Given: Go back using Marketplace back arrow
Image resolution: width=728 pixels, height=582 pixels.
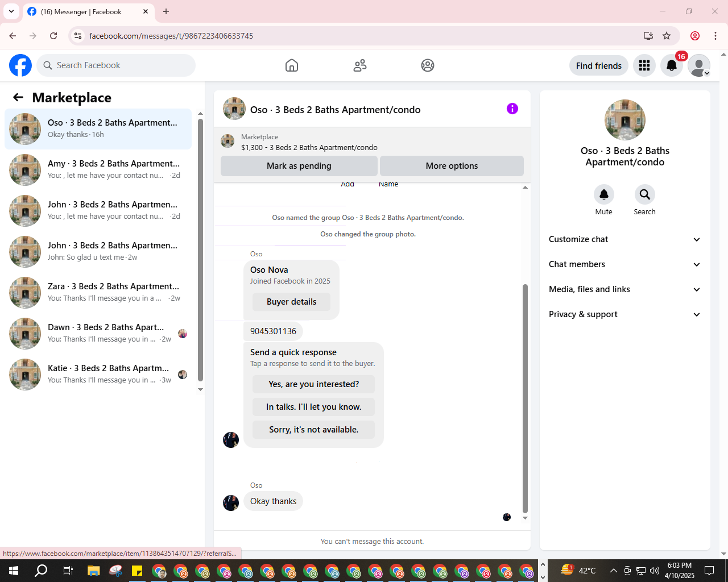Looking at the screenshot, I should 18,97.
